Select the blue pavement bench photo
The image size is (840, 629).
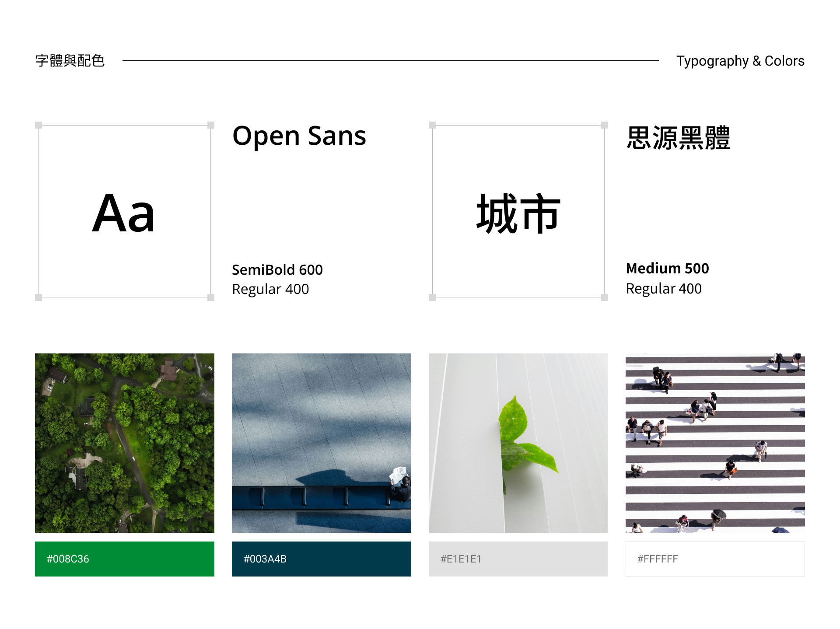coord(322,443)
